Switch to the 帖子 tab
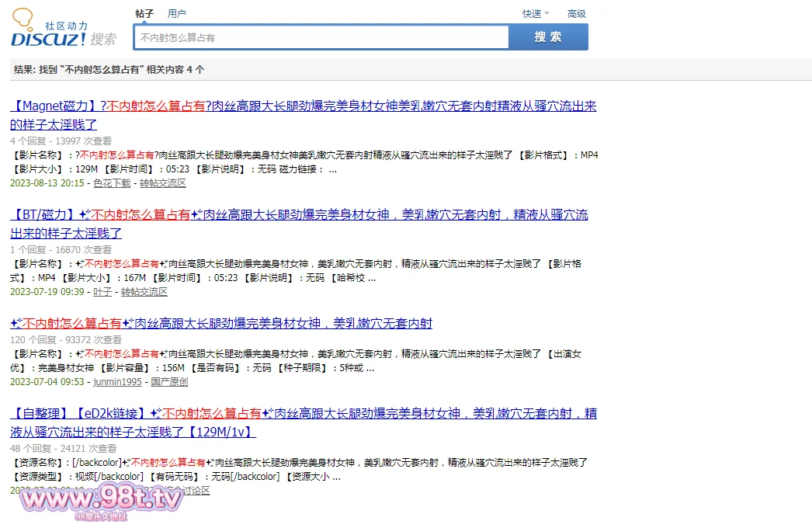Viewport: 812px width, 528px height. click(144, 13)
